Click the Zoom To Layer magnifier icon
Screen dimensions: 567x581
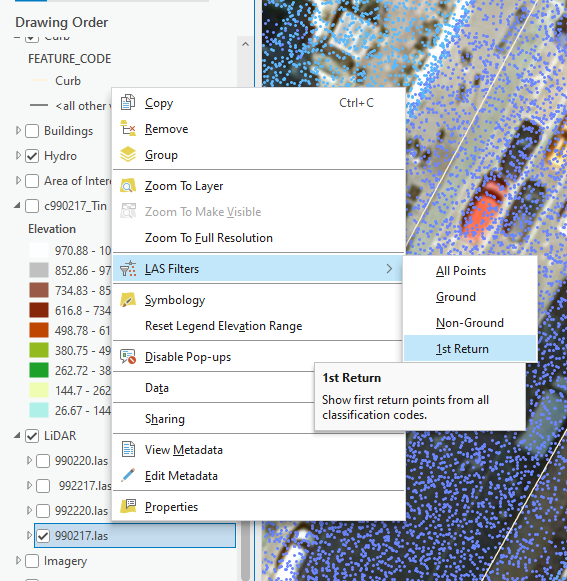pos(128,186)
